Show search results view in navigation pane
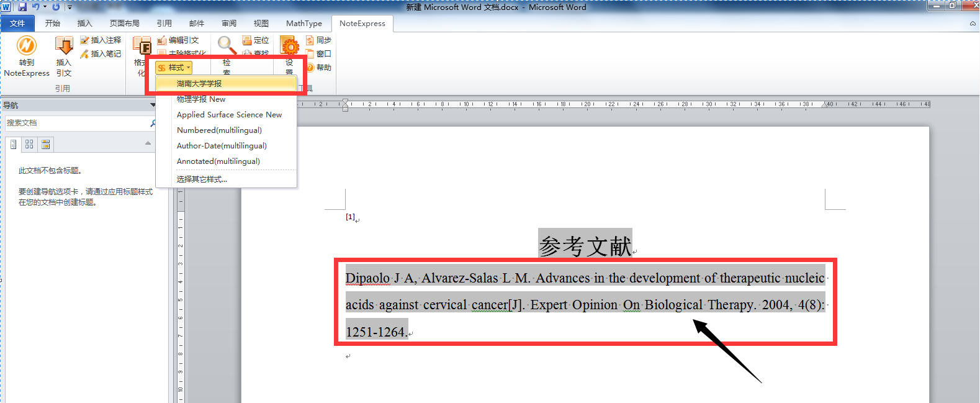 [45, 145]
